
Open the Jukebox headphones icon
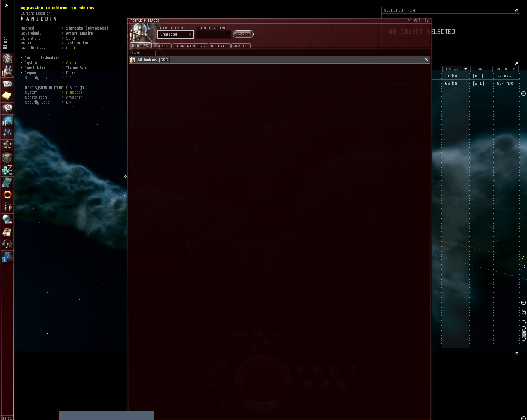click(x=7, y=244)
